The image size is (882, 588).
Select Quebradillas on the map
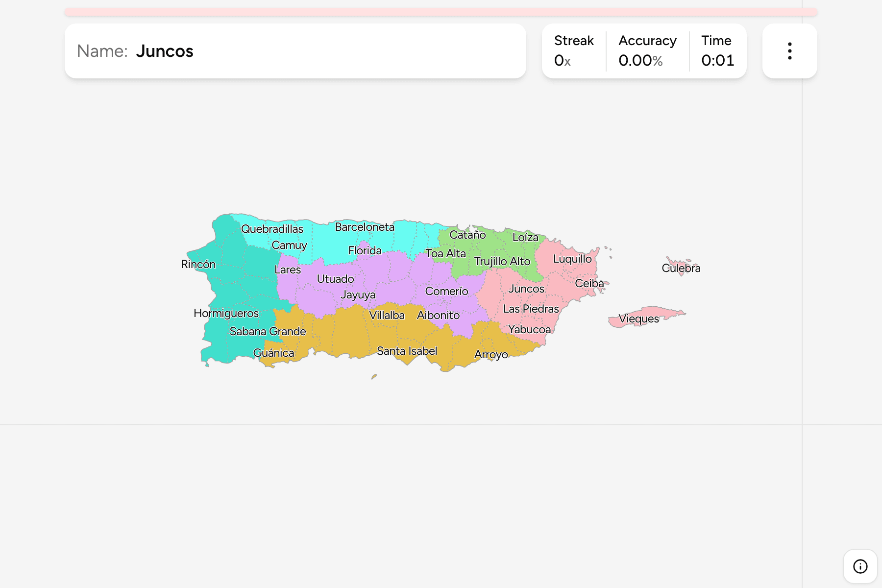272,229
